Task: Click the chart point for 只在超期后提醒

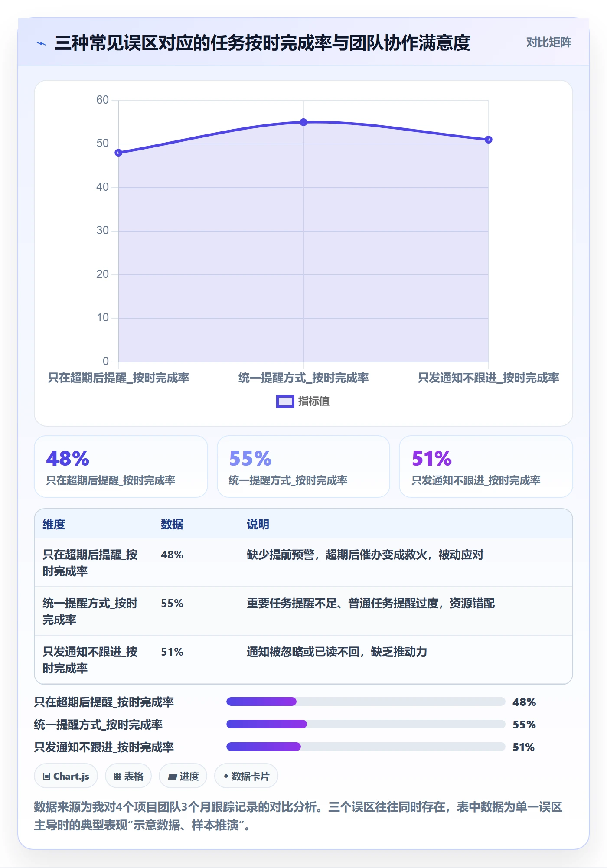Action: click(x=118, y=153)
